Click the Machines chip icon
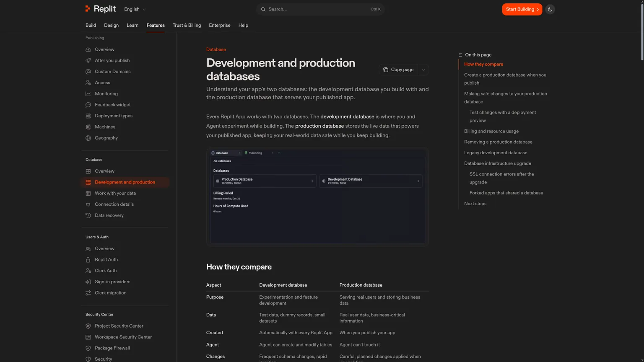 [88, 127]
